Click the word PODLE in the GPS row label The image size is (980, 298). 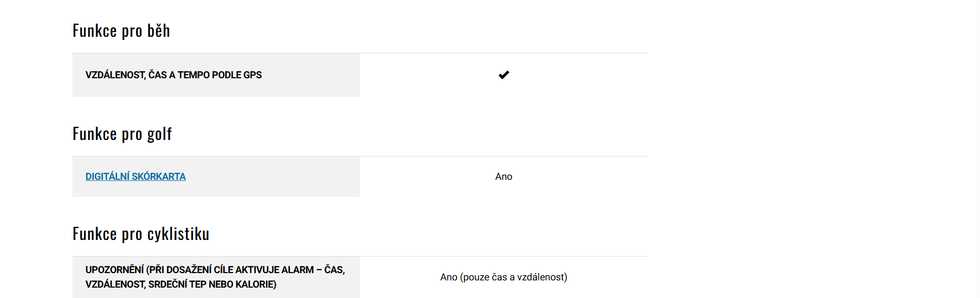click(x=226, y=75)
